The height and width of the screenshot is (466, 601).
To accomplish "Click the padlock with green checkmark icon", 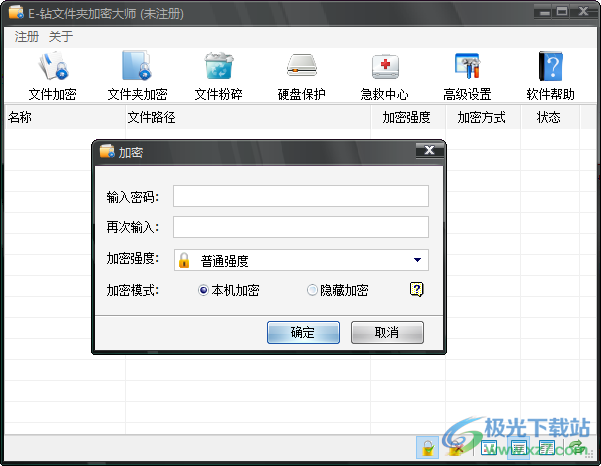I will point(427,448).
